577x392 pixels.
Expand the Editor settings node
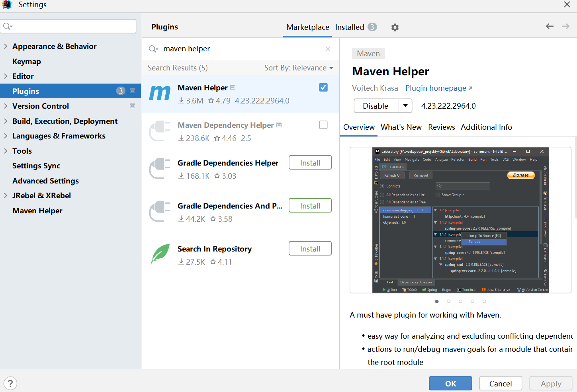tap(6, 76)
